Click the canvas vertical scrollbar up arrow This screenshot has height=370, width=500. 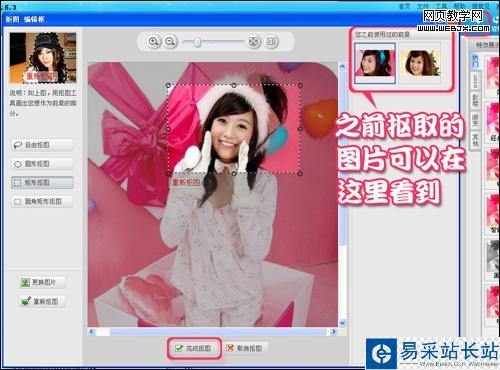pos(342,66)
